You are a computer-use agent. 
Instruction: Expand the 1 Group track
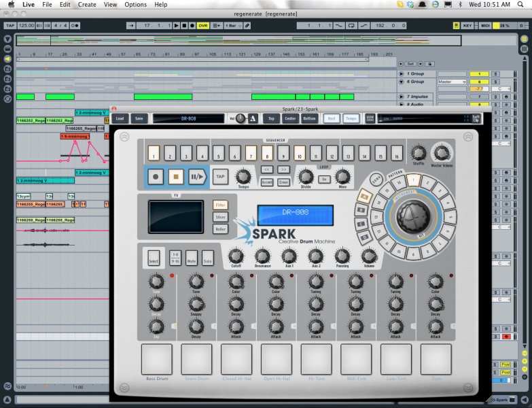402,73
